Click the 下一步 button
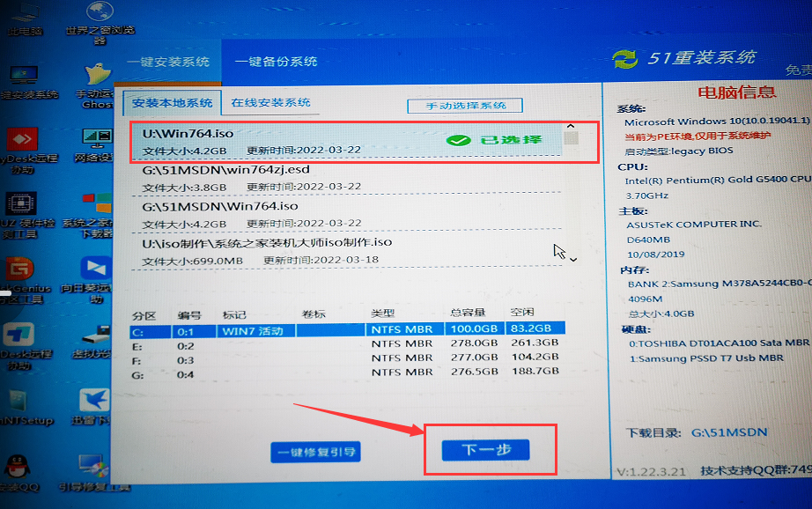The image size is (812, 509). coord(486,450)
